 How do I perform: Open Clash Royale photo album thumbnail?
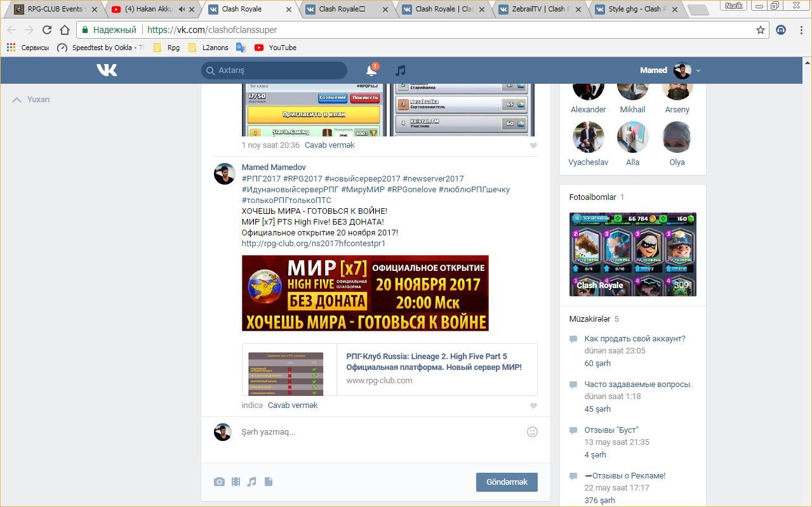click(x=633, y=254)
